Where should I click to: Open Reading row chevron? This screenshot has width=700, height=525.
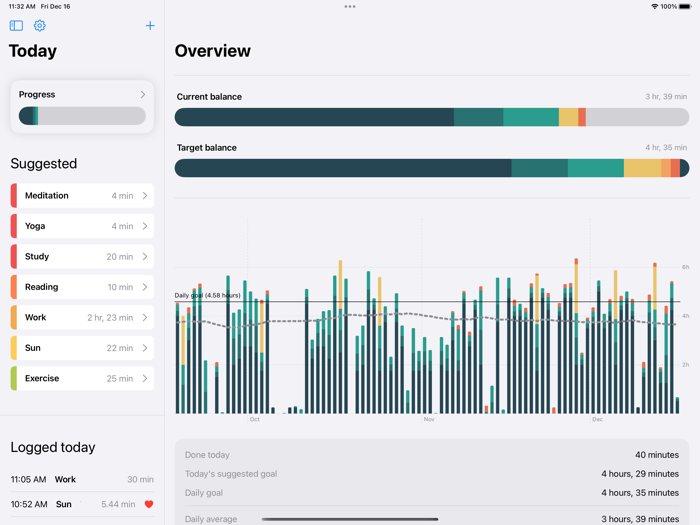145,287
